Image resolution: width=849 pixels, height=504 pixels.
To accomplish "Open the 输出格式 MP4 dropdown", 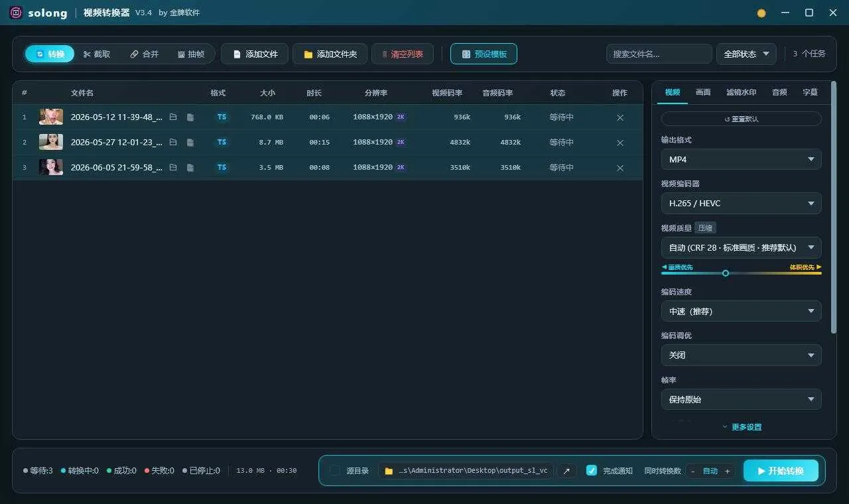I will 742,159.
